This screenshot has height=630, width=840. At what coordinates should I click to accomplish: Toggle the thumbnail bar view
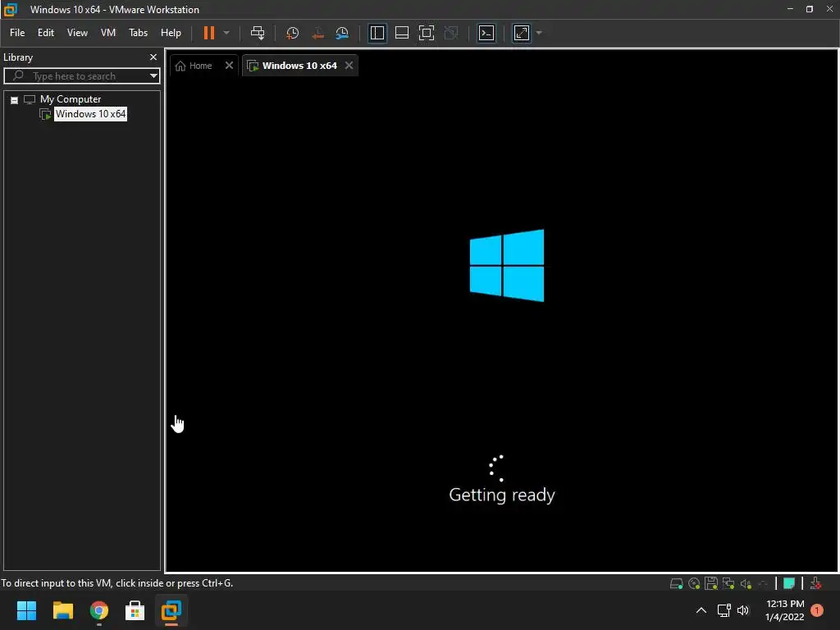402,33
